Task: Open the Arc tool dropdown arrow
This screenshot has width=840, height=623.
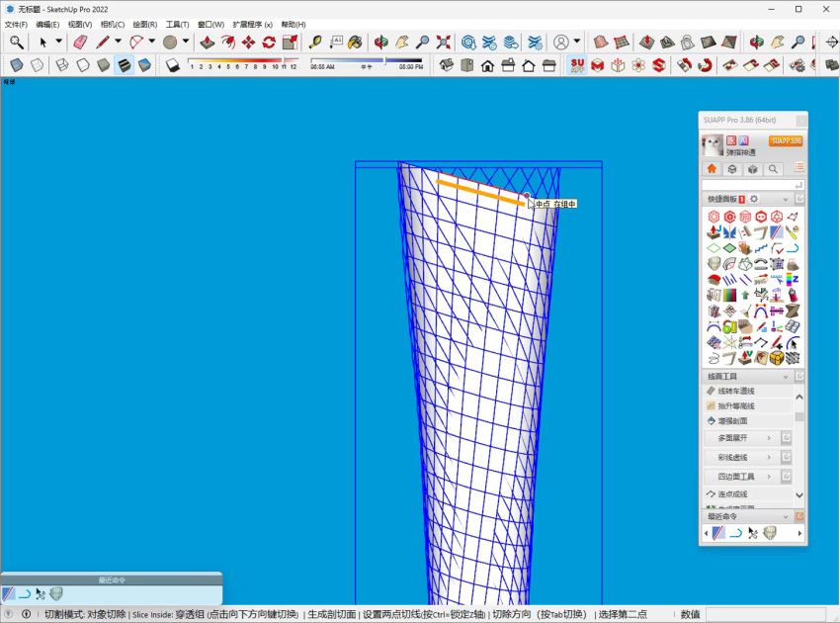Action: (152, 42)
